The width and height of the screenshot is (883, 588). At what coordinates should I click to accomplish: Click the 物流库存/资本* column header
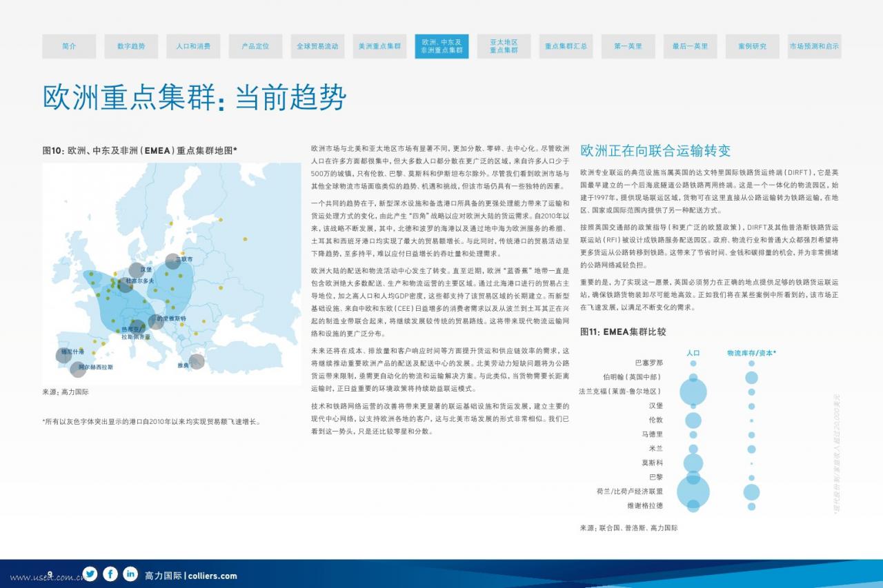pyautogui.click(x=751, y=352)
